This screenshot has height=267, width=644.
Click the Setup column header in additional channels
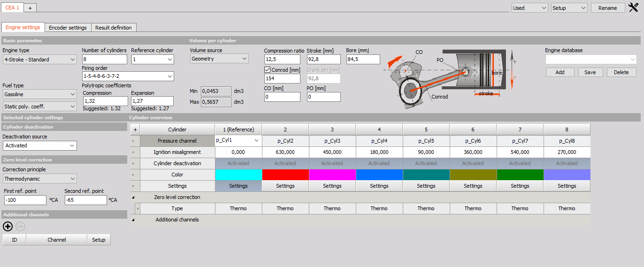coord(99,240)
